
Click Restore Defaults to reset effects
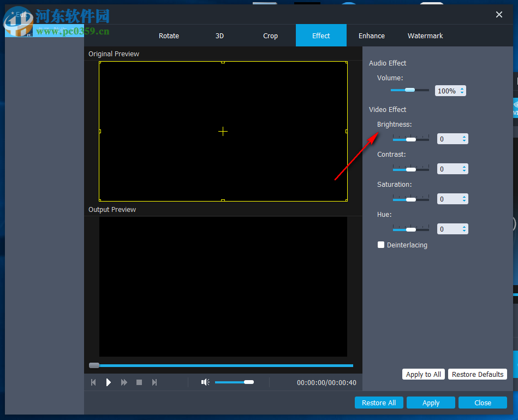[477, 374]
